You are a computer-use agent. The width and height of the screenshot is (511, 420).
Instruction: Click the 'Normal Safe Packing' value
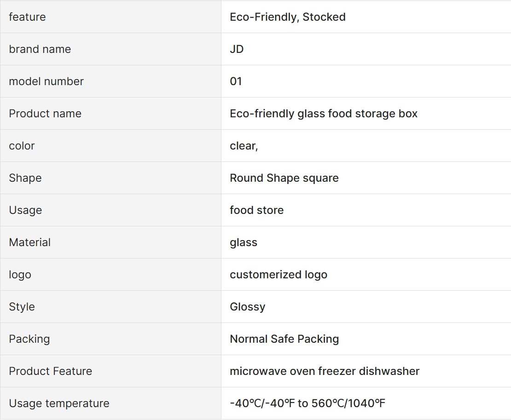coord(284,339)
